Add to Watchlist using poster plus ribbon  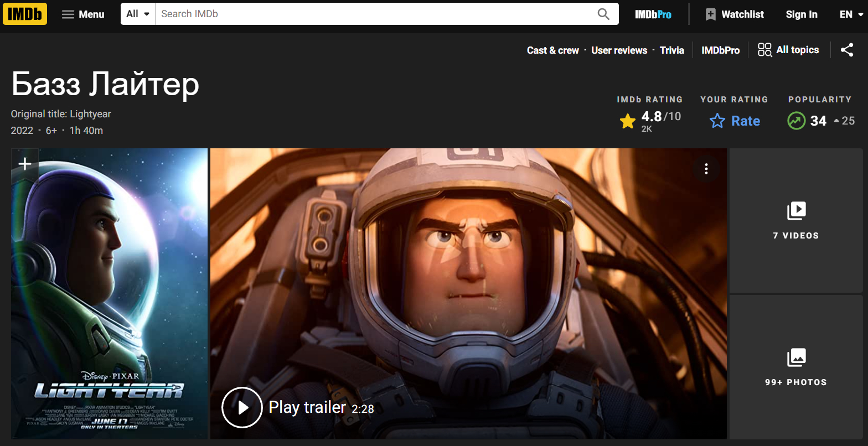point(25,164)
